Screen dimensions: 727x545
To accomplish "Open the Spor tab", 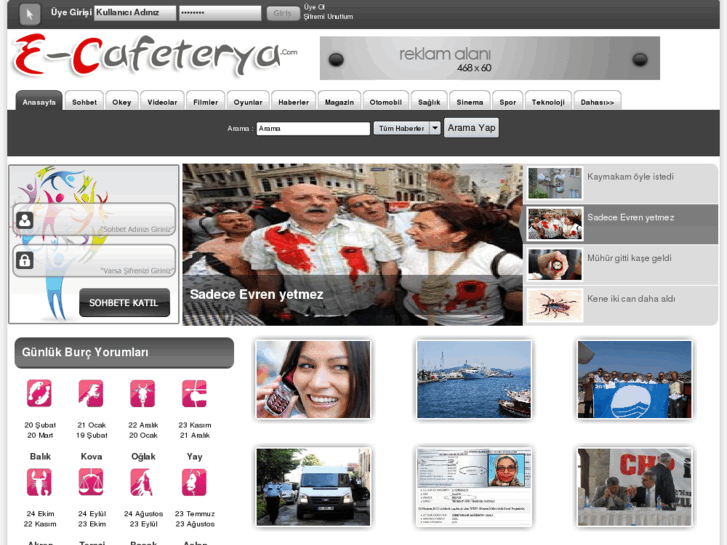I will [x=508, y=101].
